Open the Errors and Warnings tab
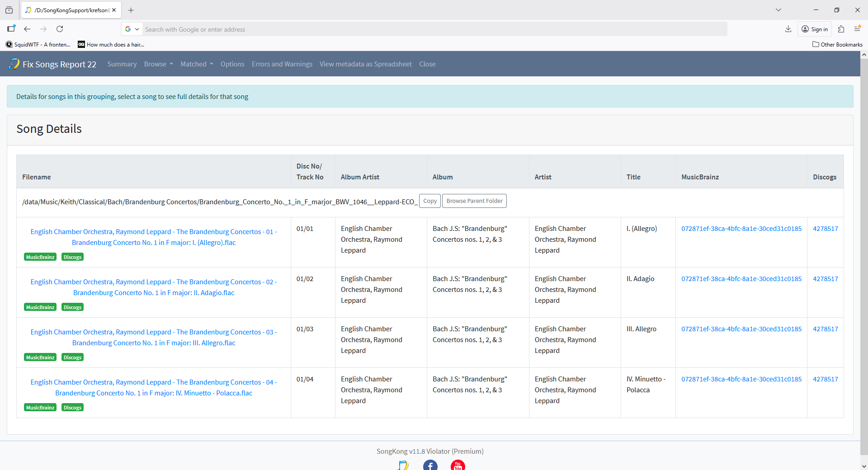 pyautogui.click(x=282, y=64)
